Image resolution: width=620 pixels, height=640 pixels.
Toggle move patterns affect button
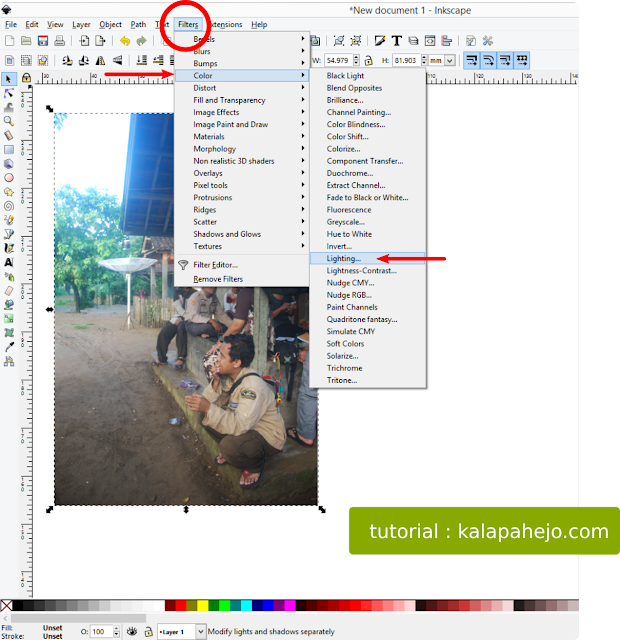[x=522, y=60]
